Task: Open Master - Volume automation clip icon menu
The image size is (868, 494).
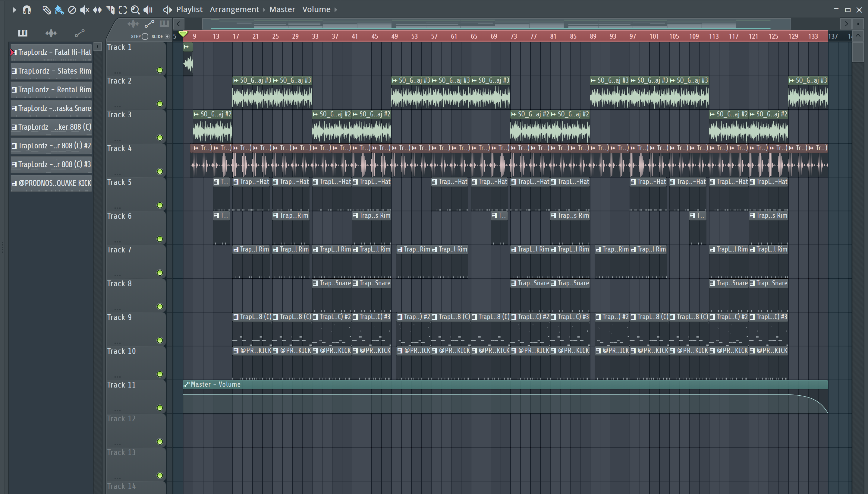Action: pos(187,385)
